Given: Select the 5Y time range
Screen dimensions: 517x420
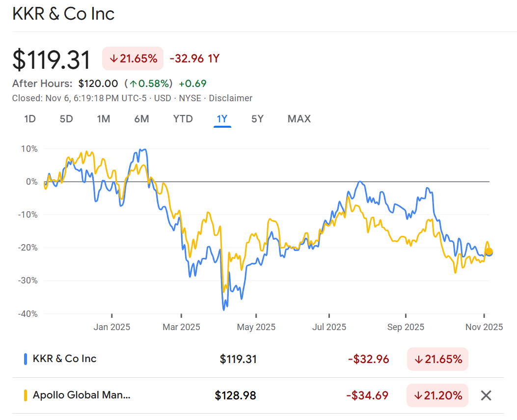Looking at the screenshot, I should pos(257,119).
